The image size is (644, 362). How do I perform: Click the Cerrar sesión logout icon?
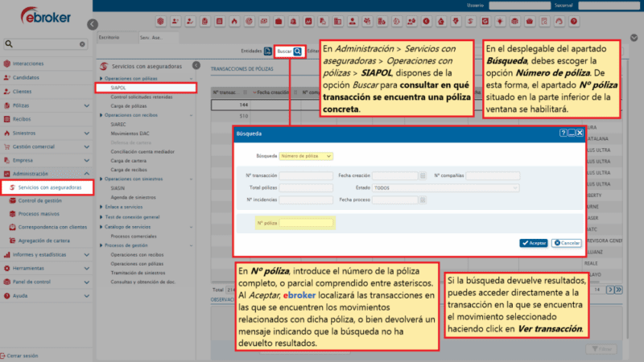coord(3,356)
